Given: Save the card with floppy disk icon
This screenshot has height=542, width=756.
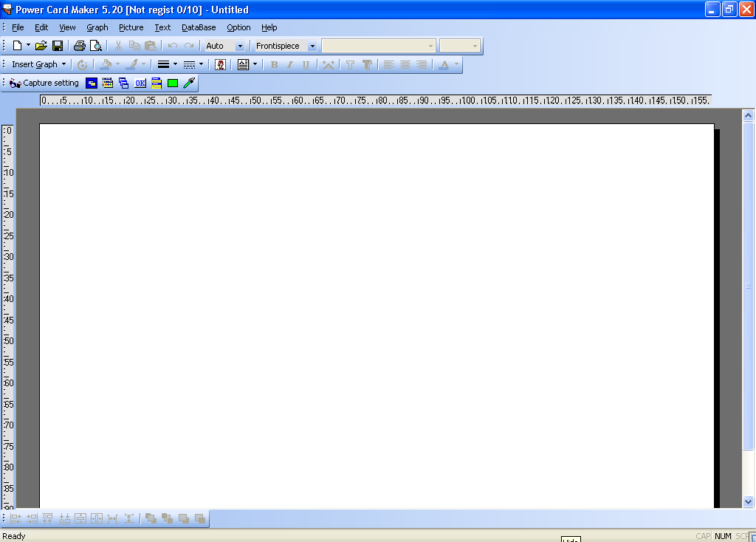Looking at the screenshot, I should (x=58, y=46).
